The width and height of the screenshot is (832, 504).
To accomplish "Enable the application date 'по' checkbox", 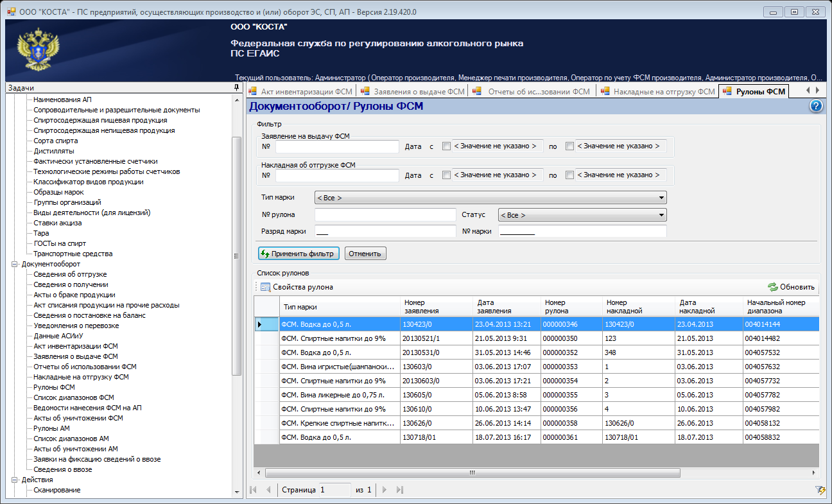I will click(x=569, y=146).
